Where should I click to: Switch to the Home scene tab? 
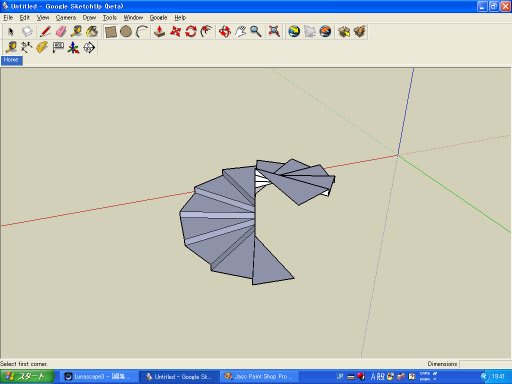tap(11, 60)
